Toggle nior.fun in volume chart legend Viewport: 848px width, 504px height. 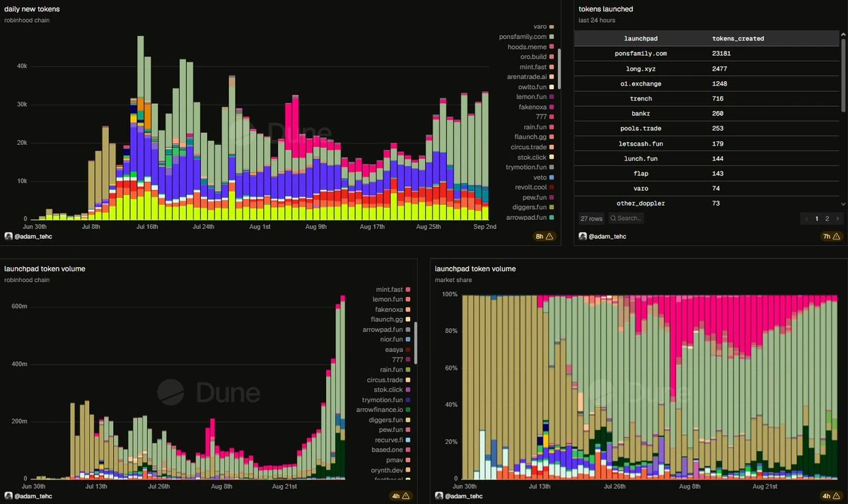(395, 339)
